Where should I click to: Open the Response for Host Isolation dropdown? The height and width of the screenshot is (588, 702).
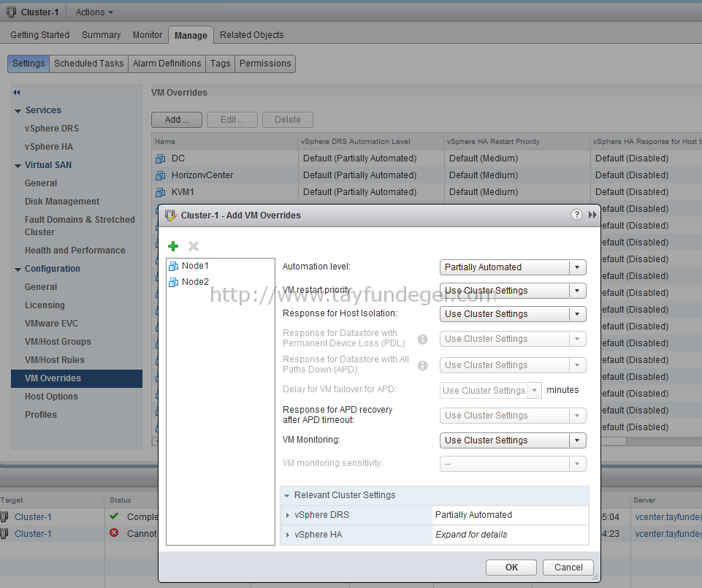pos(513,314)
